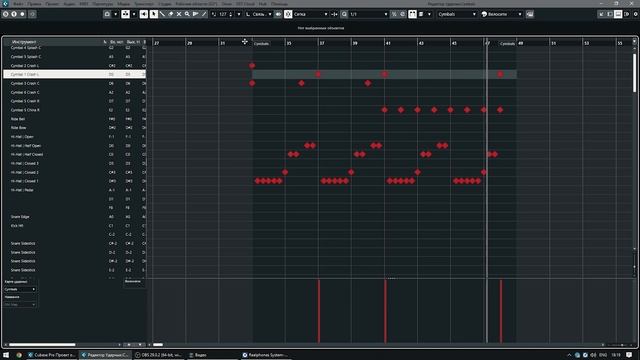640x360 pixels.
Task: Select the Hi-Hat | Pedal instrument row
Action: click(74, 190)
